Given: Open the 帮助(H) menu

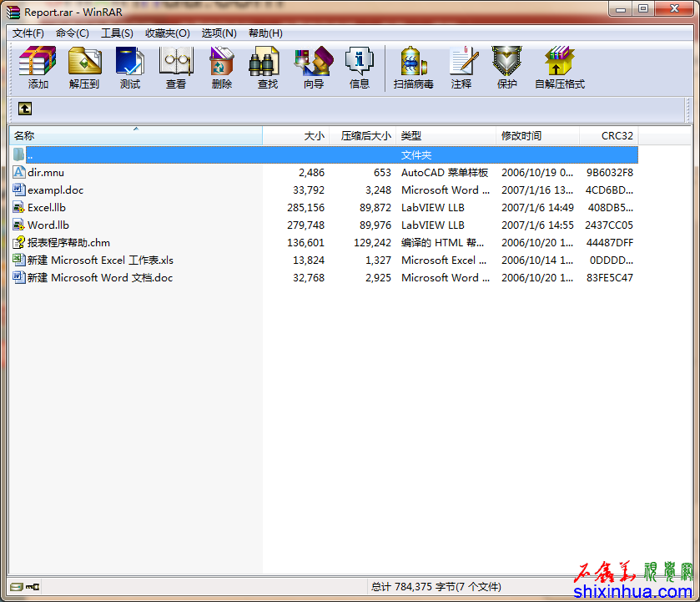Looking at the screenshot, I should click(265, 33).
